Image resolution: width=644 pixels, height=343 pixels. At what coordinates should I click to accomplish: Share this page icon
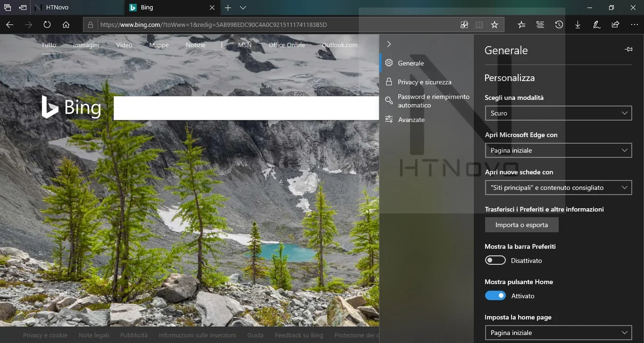(615, 25)
